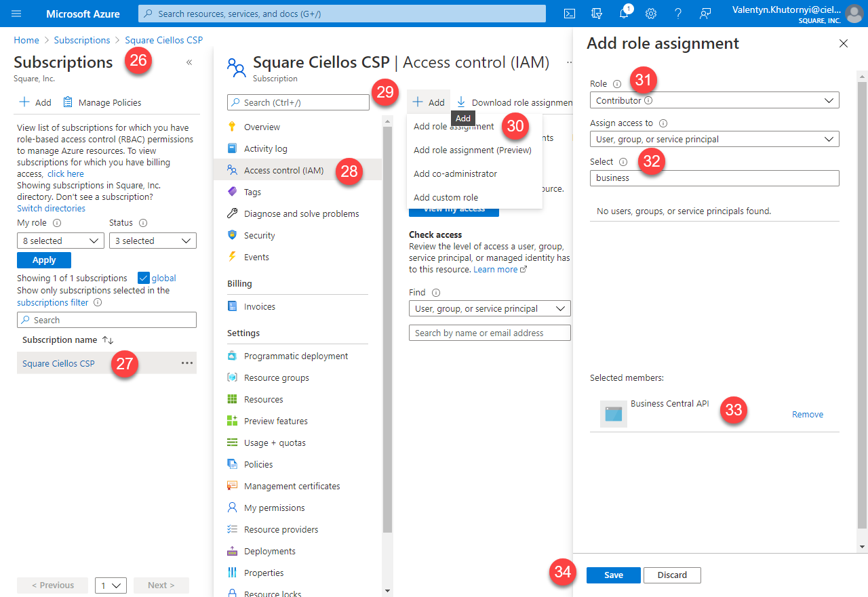This screenshot has height=597, width=868.
Task: Open the feedback icon in top bar
Action: coord(705,14)
